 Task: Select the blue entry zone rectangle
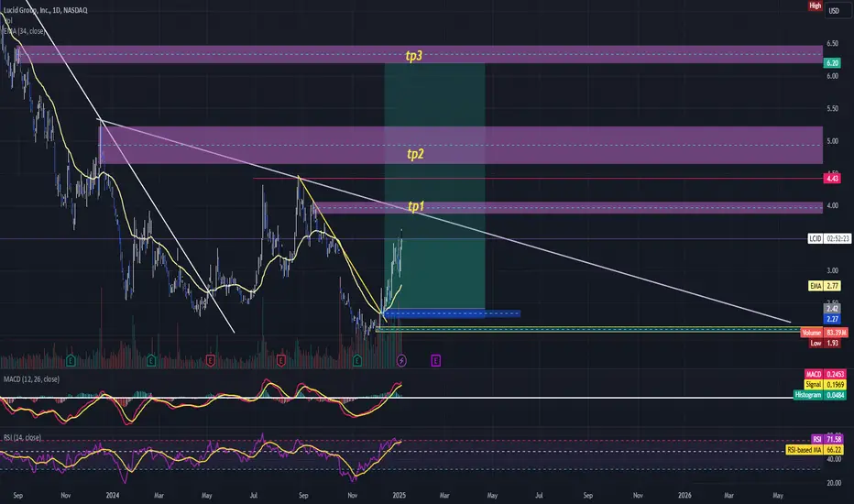pyautogui.click(x=452, y=313)
